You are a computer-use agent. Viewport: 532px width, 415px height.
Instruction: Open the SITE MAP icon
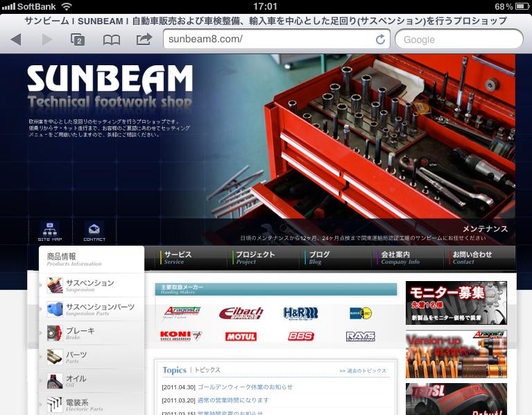click(x=50, y=231)
